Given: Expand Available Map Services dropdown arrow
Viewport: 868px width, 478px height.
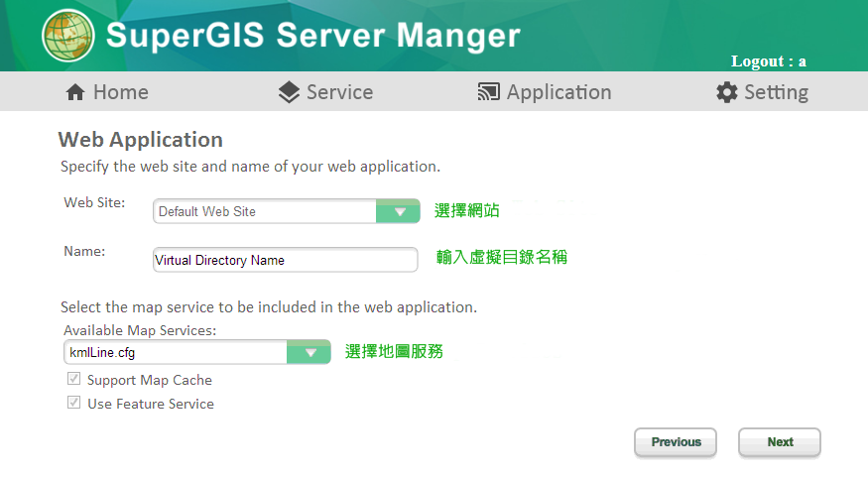Looking at the screenshot, I should [309, 352].
